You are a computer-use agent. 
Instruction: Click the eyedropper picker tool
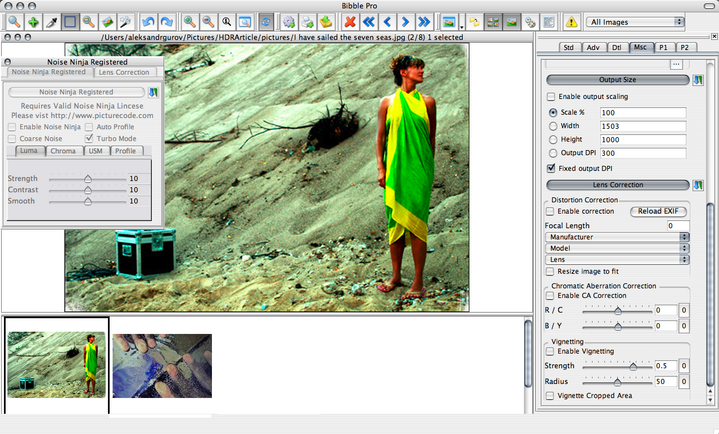[50, 21]
